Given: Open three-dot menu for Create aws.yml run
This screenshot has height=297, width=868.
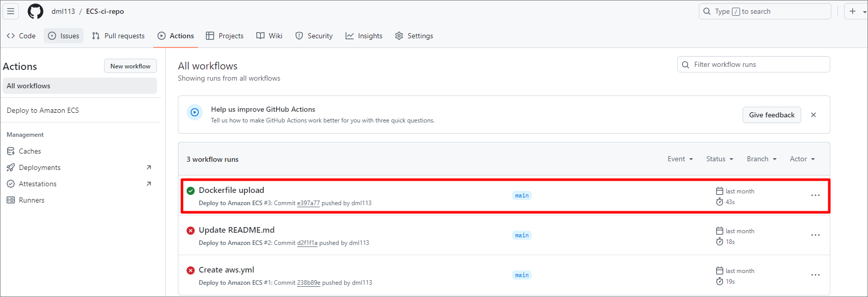Looking at the screenshot, I should [x=816, y=275].
